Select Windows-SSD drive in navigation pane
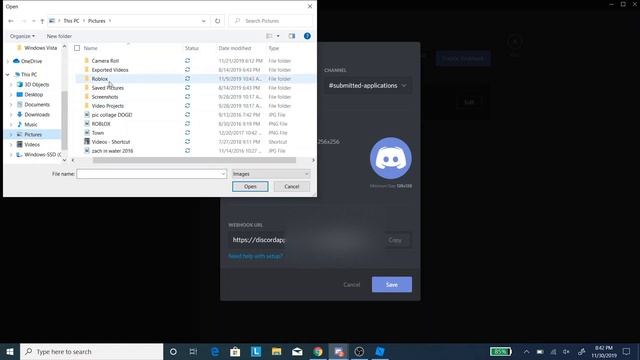Image resolution: width=640 pixels, height=360 pixels. click(42, 155)
